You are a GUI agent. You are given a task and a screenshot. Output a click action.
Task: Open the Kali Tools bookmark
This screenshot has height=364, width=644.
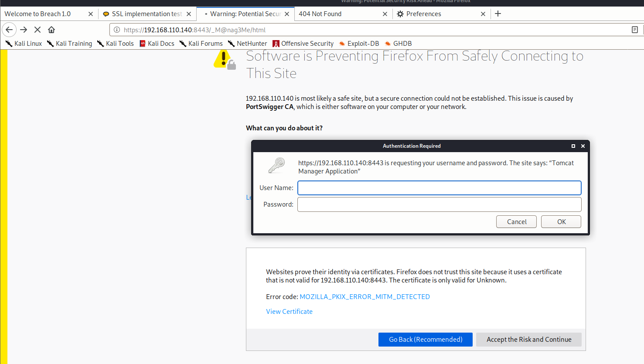tap(115, 44)
